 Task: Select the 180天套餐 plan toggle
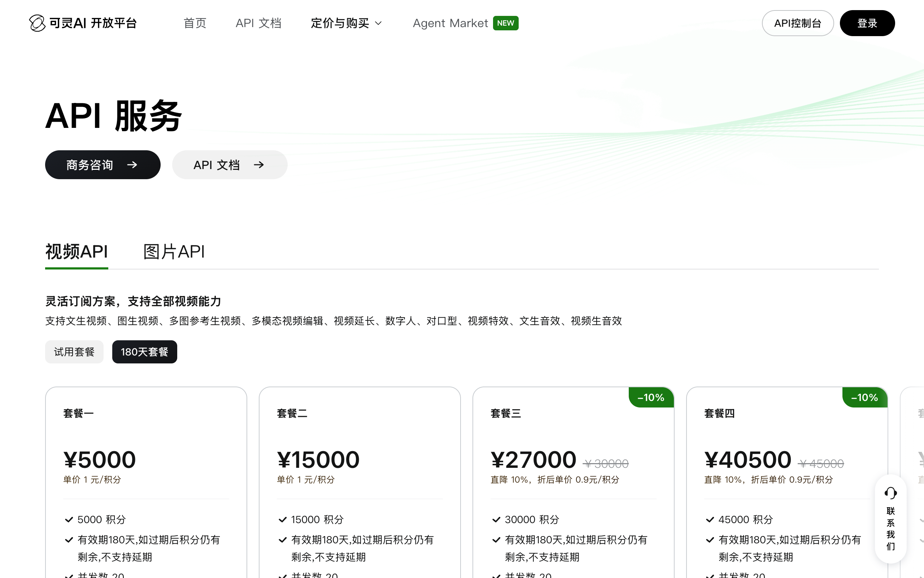pyautogui.click(x=145, y=352)
